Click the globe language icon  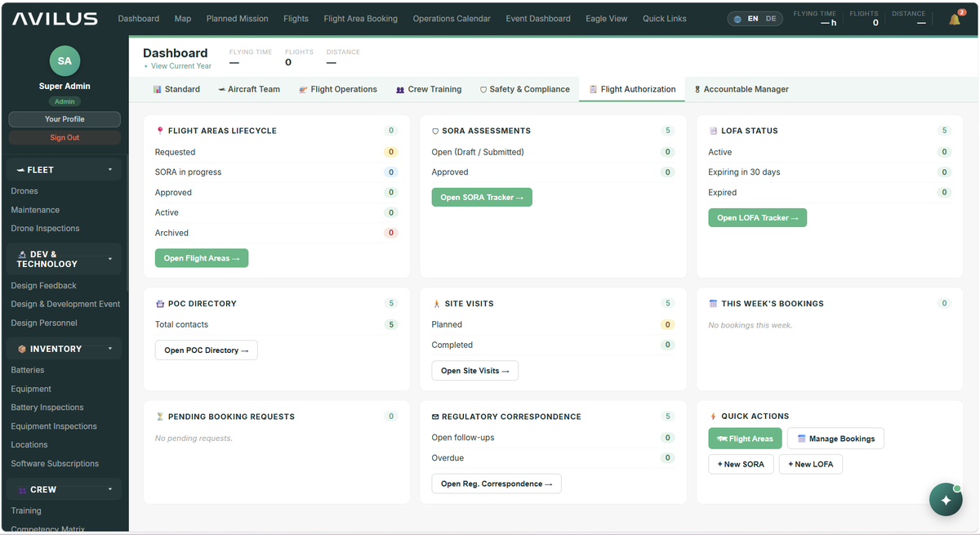click(x=737, y=19)
